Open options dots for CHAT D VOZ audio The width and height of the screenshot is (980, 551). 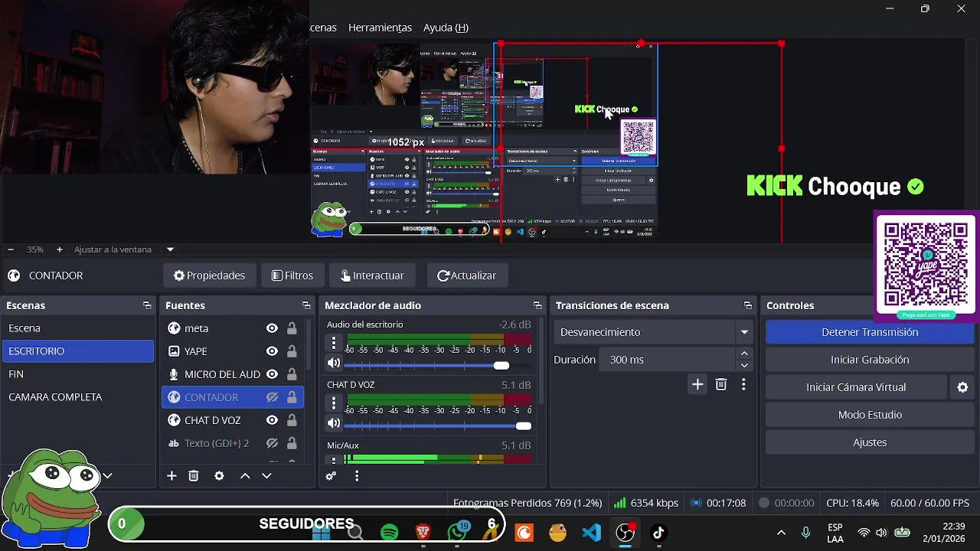click(334, 403)
